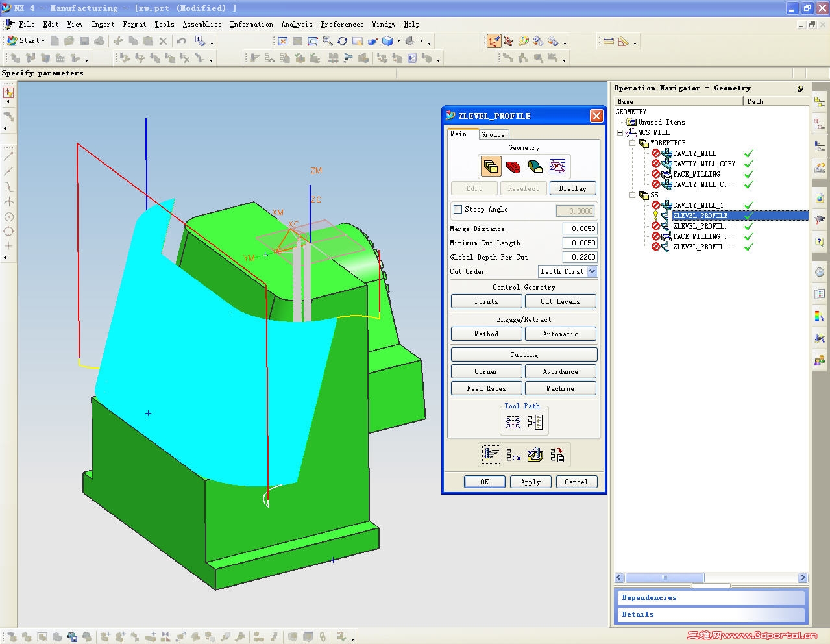Open the Analysis menu
This screenshot has height=644, width=830.
(297, 24)
